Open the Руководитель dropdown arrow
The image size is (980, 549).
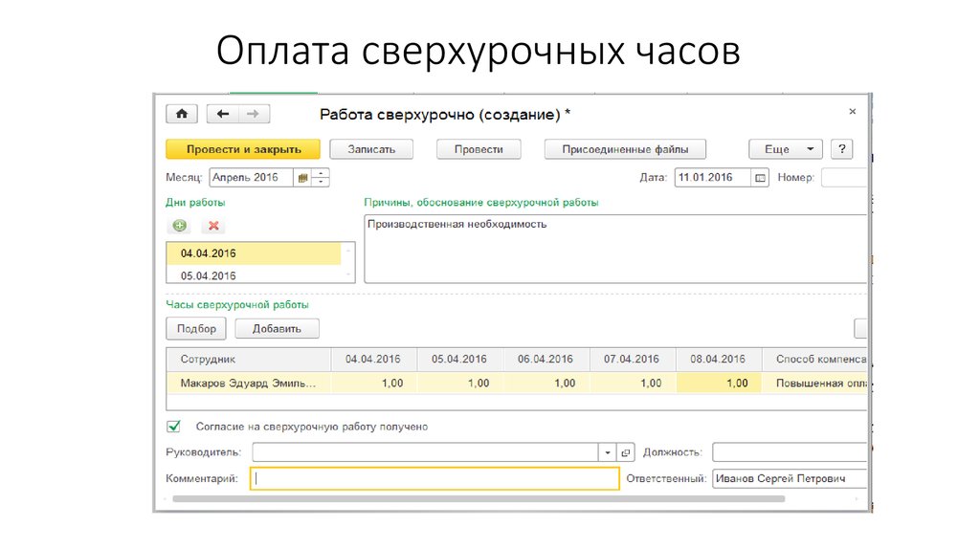(x=608, y=452)
